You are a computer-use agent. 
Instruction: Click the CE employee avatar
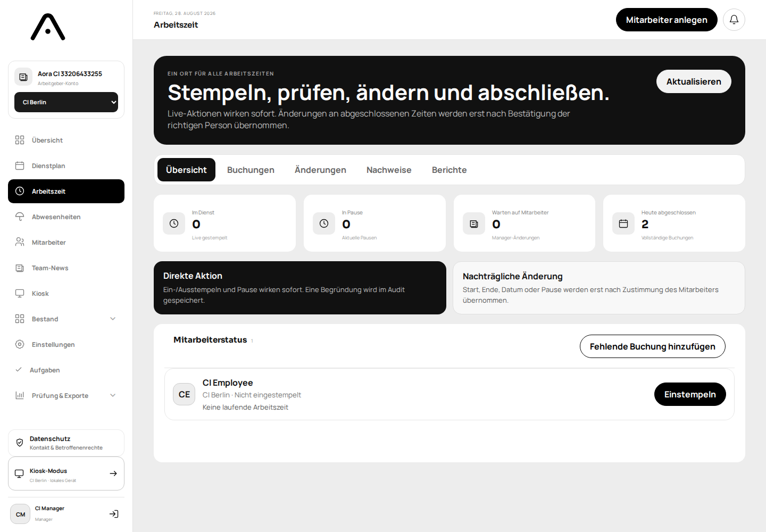click(x=184, y=394)
